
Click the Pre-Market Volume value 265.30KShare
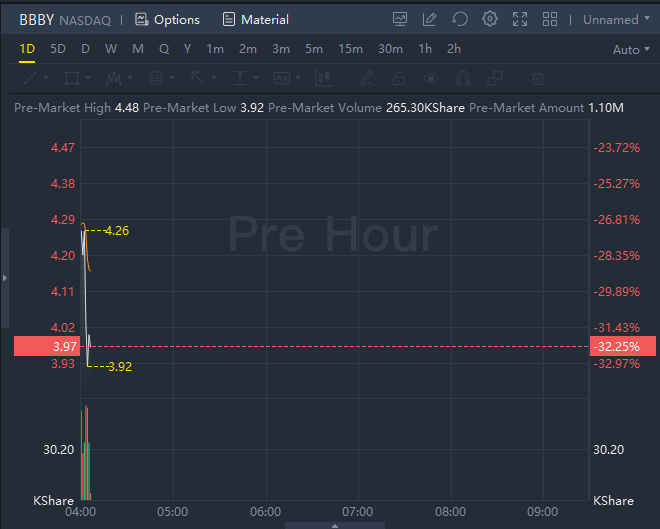click(x=425, y=108)
